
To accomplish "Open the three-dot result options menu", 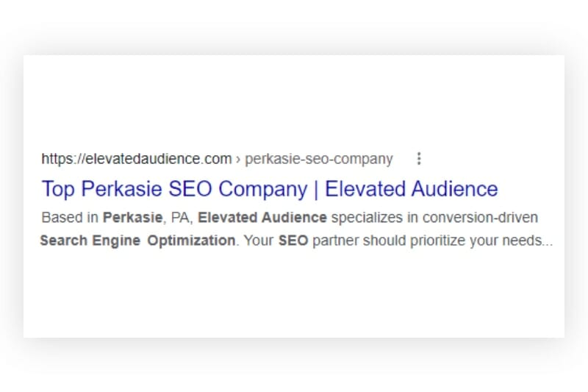I will tap(419, 158).
